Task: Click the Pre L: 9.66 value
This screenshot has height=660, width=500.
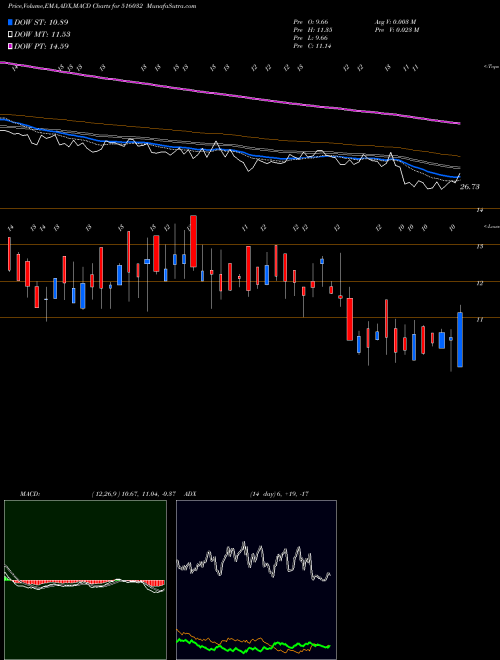Action: pyautogui.click(x=313, y=38)
